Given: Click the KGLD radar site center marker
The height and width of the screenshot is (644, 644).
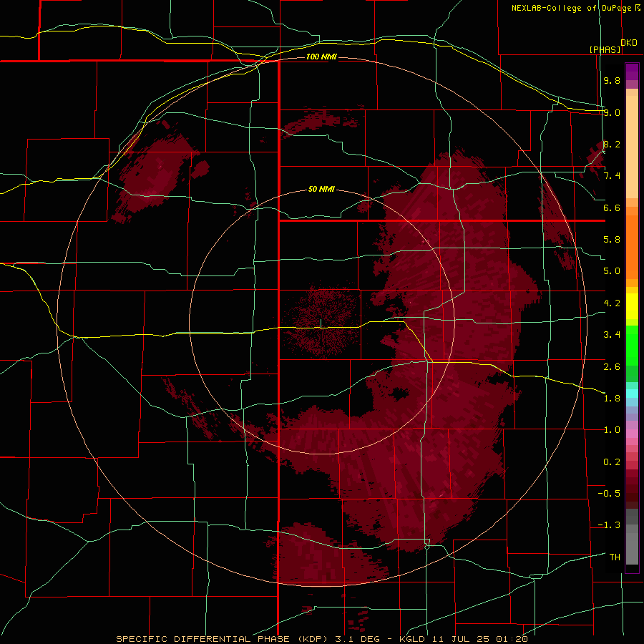Looking at the screenshot, I should (321, 323).
